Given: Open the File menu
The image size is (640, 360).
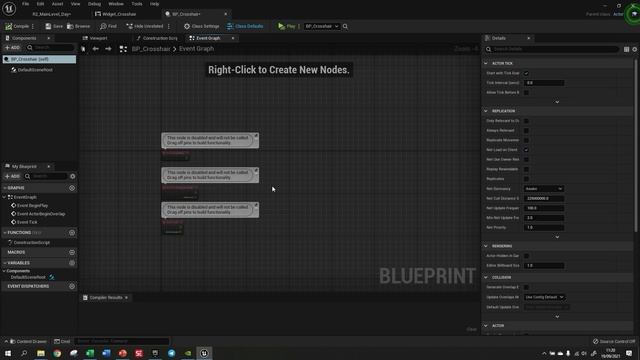Looking at the screenshot, I should pyautogui.click(x=25, y=4).
